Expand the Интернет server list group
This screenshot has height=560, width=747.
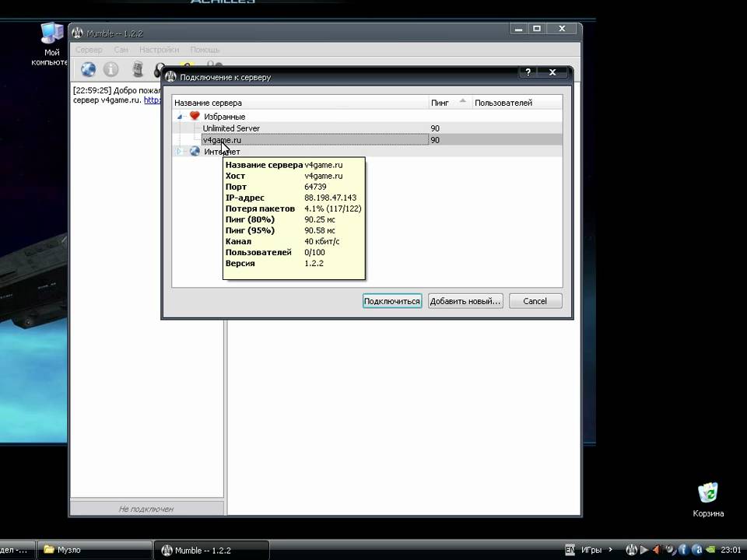[180, 152]
